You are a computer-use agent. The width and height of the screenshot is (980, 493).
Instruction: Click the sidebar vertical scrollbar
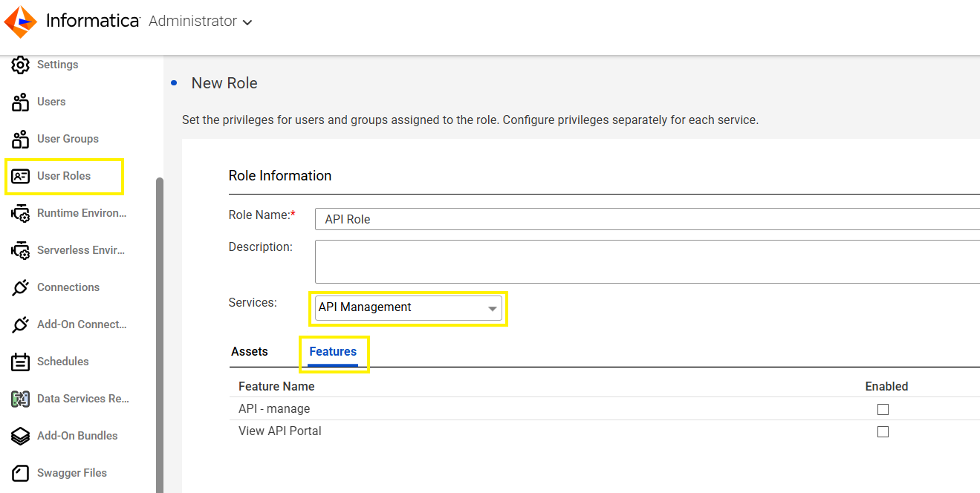(160, 334)
